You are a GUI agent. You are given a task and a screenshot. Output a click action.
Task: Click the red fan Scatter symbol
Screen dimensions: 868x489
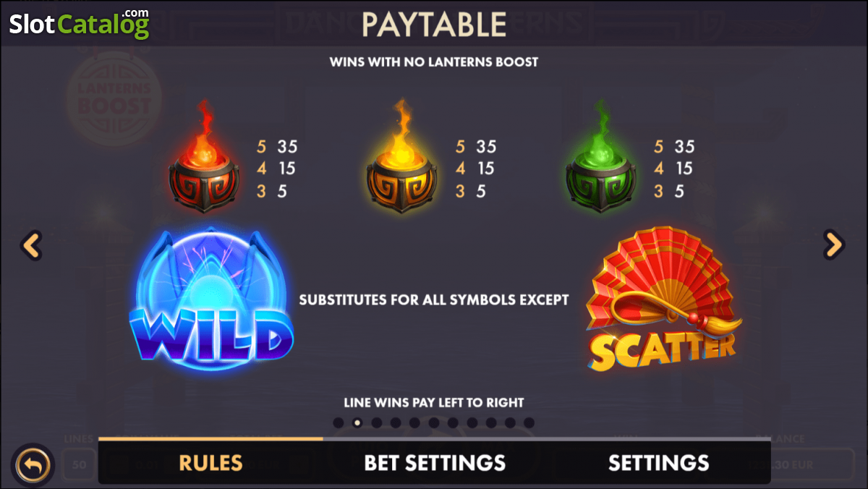(663, 299)
